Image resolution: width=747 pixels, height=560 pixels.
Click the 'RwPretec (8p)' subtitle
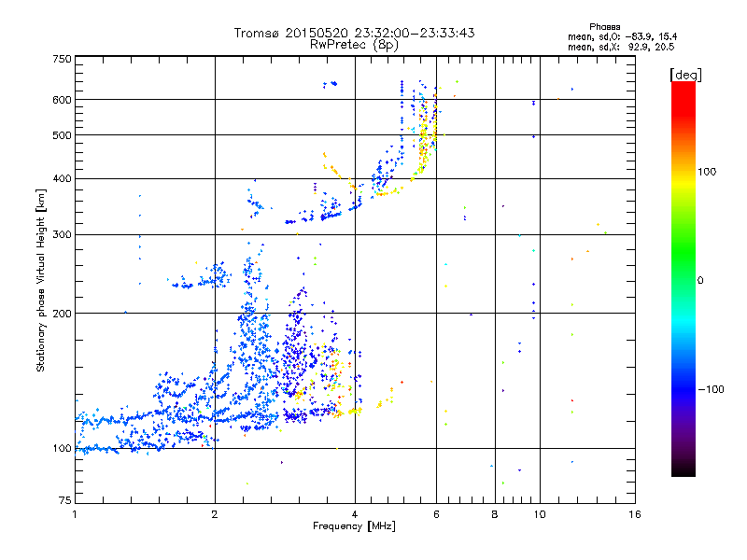[354, 45]
